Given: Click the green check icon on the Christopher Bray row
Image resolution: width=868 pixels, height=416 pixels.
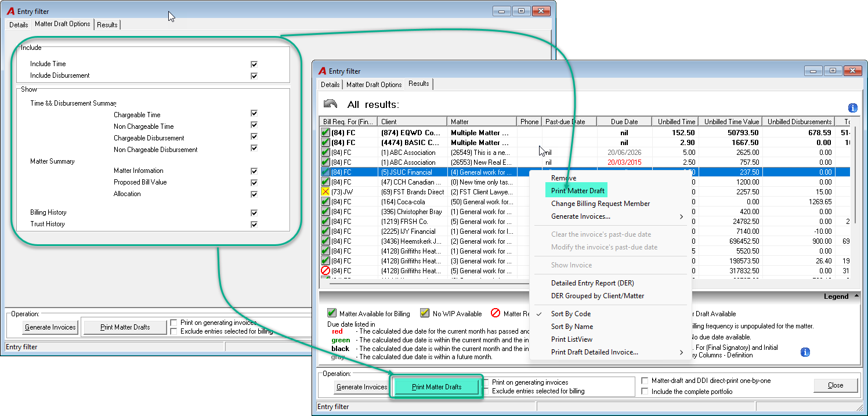Looking at the screenshot, I should tap(325, 212).
